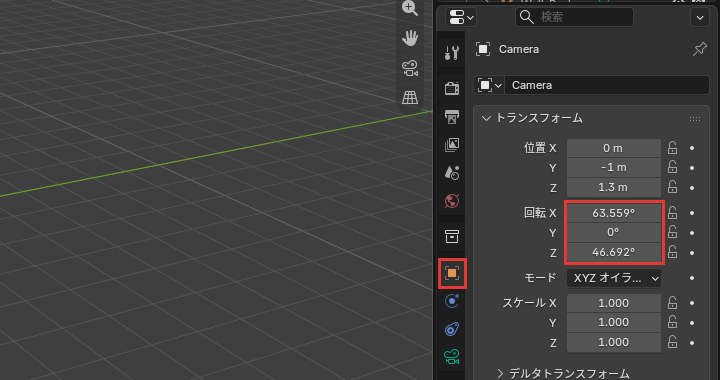720x380 pixels.
Task: Select the pan view hand icon
Action: click(410, 38)
